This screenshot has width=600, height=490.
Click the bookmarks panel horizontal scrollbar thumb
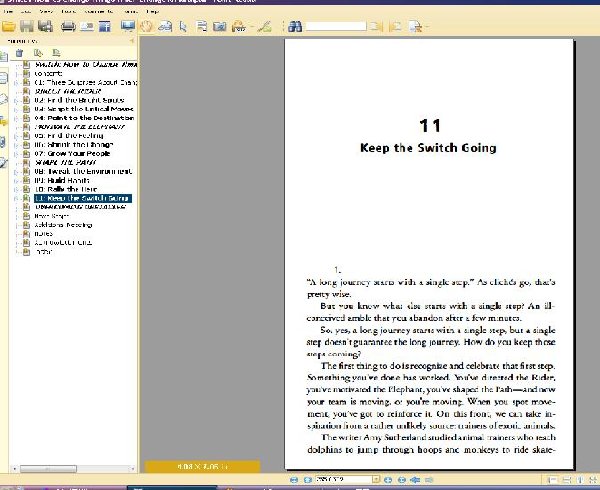pyautogui.click(x=48, y=469)
